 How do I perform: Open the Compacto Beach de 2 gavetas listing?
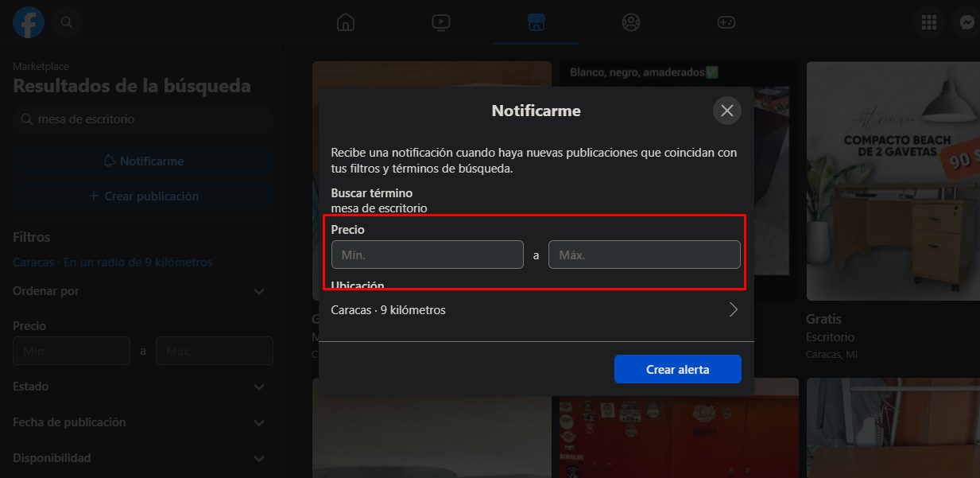coord(893,181)
